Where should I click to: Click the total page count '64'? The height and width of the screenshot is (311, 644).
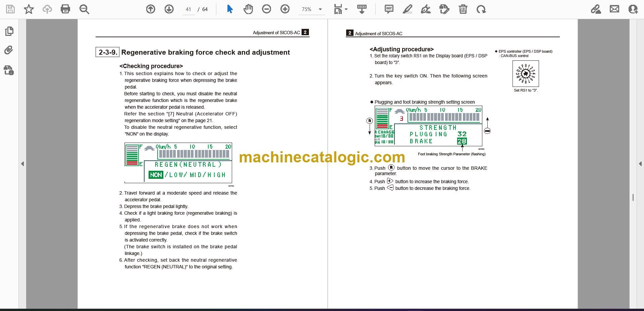[205, 9]
